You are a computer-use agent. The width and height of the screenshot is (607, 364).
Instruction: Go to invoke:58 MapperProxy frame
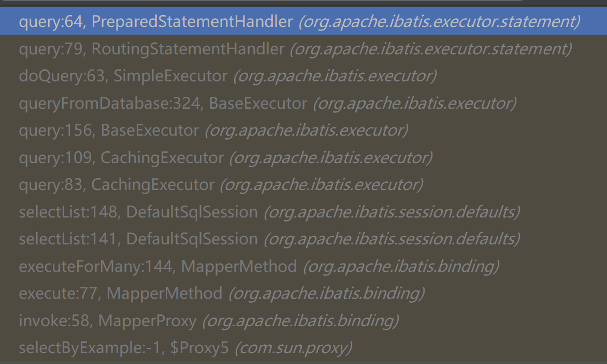108,321
